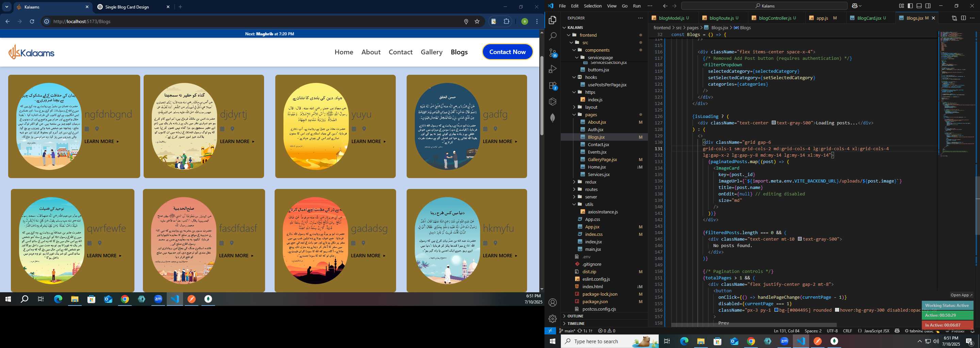980x348 pixels.
Task: Click the JavaScript JSX language mode
Action: tap(876, 331)
